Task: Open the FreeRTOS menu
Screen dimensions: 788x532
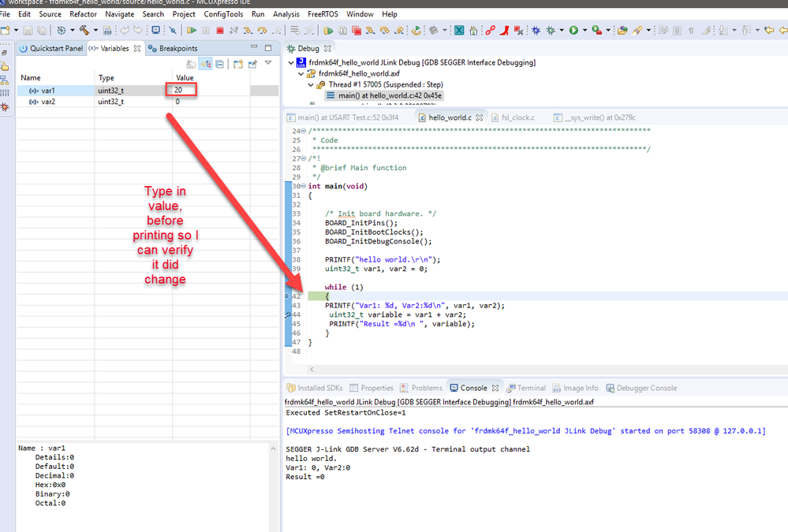Action: coord(323,14)
